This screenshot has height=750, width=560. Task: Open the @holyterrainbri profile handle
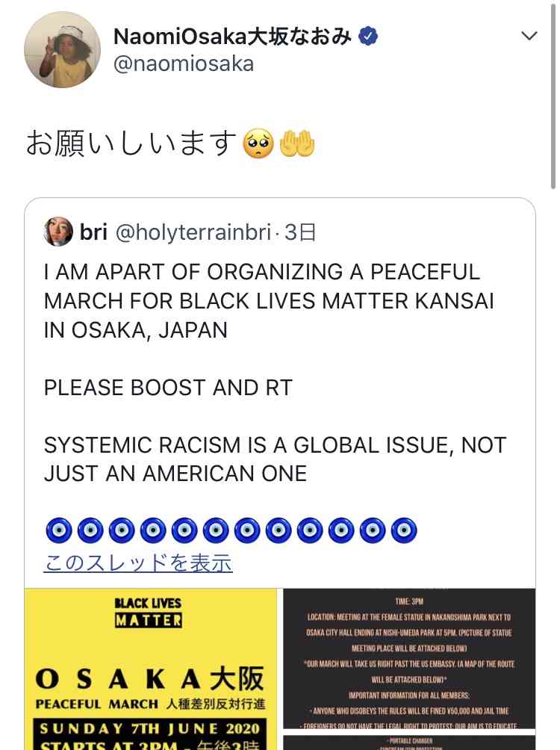coord(193,232)
